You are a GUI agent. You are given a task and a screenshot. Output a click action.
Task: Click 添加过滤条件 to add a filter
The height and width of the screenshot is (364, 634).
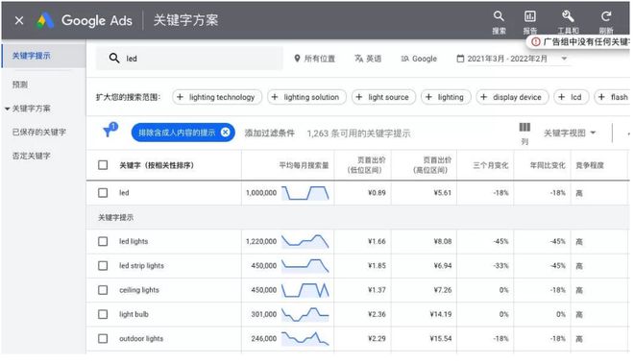click(269, 133)
